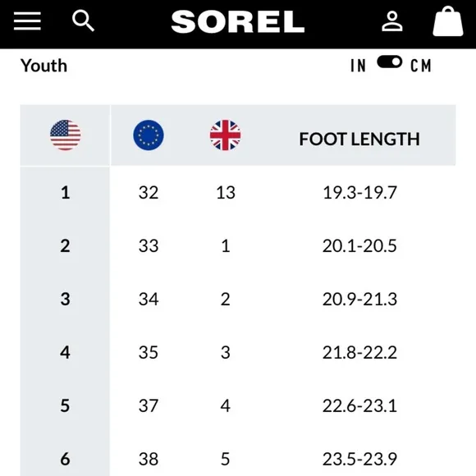
Task: Click the SOREL logo
Action: [238, 21]
